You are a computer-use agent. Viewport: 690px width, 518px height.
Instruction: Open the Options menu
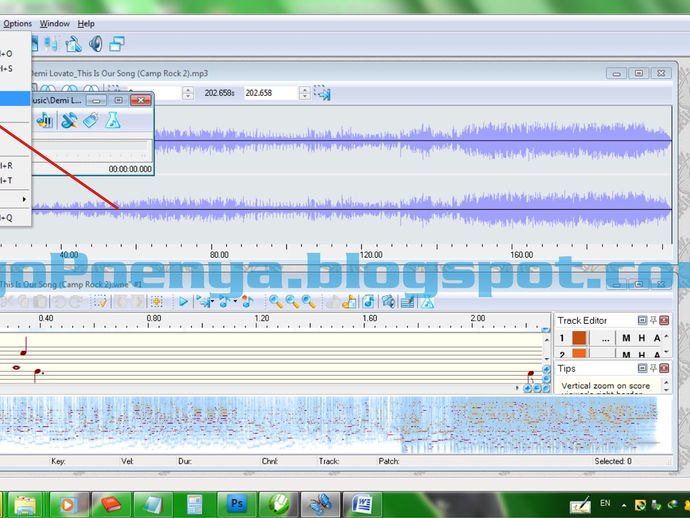click(x=17, y=24)
